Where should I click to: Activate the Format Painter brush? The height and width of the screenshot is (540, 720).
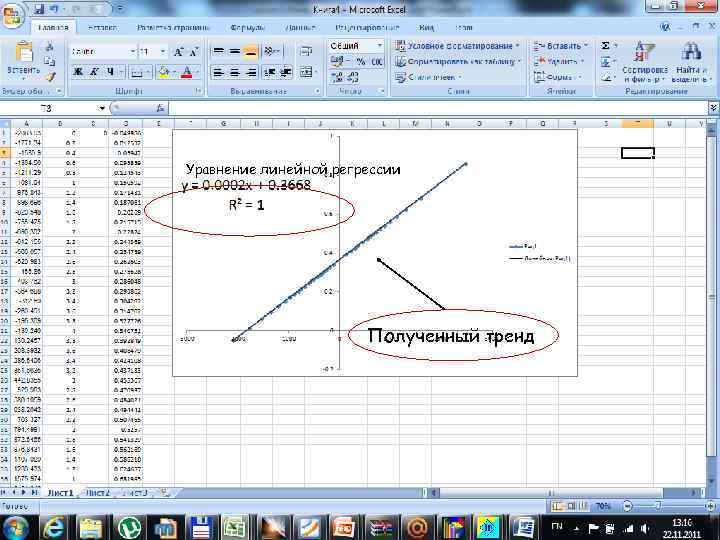(x=50, y=76)
